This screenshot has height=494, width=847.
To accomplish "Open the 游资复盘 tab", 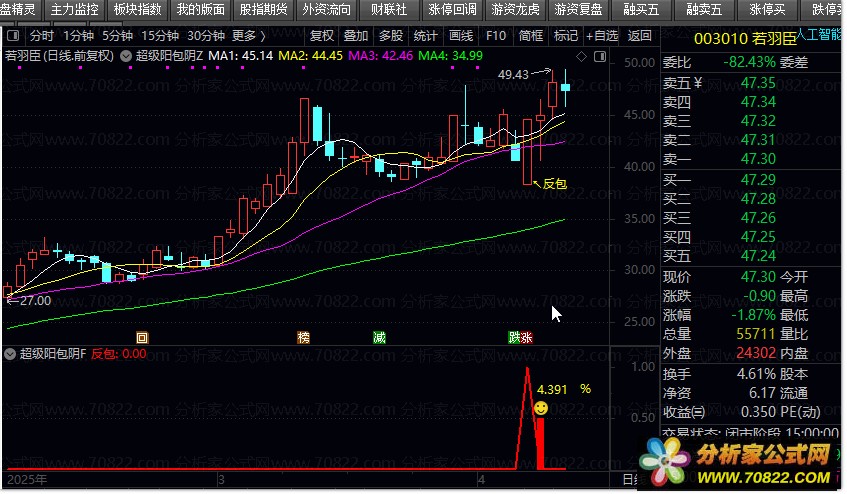I will tap(578, 9).
